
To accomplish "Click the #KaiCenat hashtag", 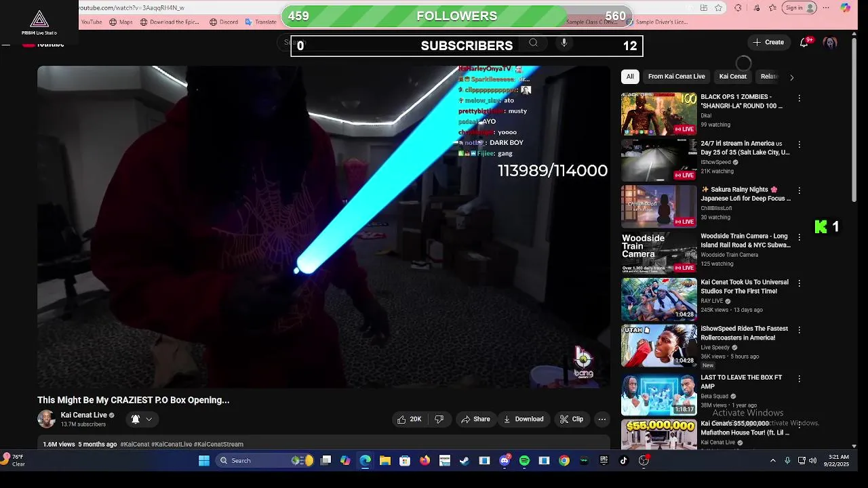I will 135,445.
